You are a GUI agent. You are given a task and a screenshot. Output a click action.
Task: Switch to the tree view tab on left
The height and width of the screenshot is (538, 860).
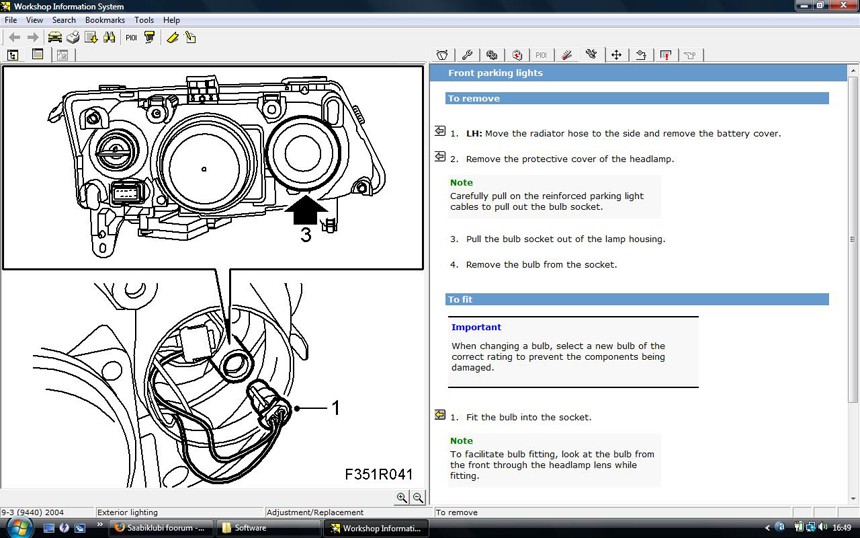[x=13, y=55]
